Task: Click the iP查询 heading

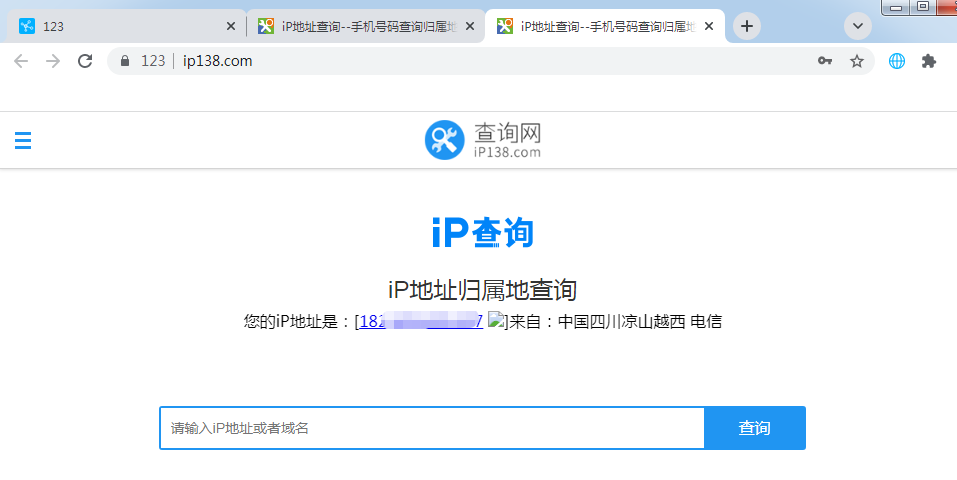Action: coord(482,233)
